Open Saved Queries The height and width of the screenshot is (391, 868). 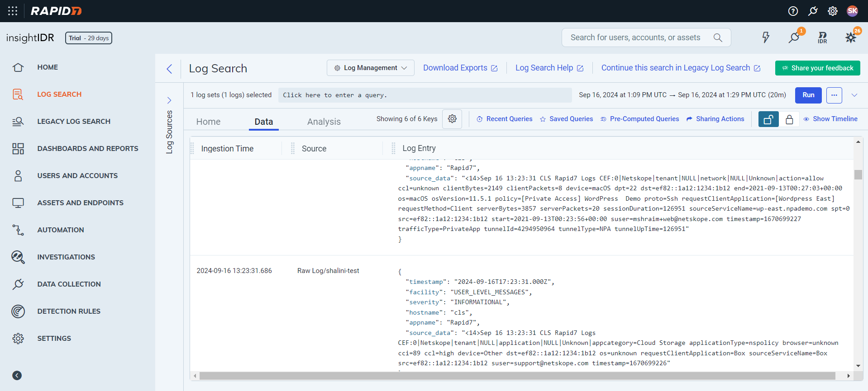(566, 119)
